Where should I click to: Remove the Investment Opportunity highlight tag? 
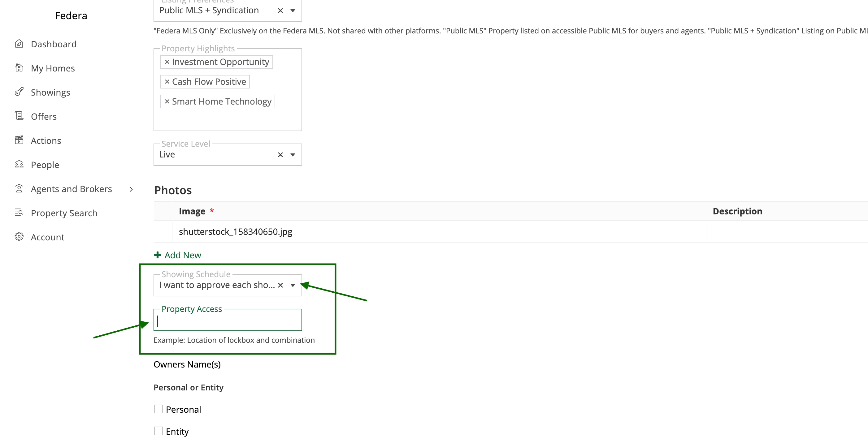click(167, 62)
